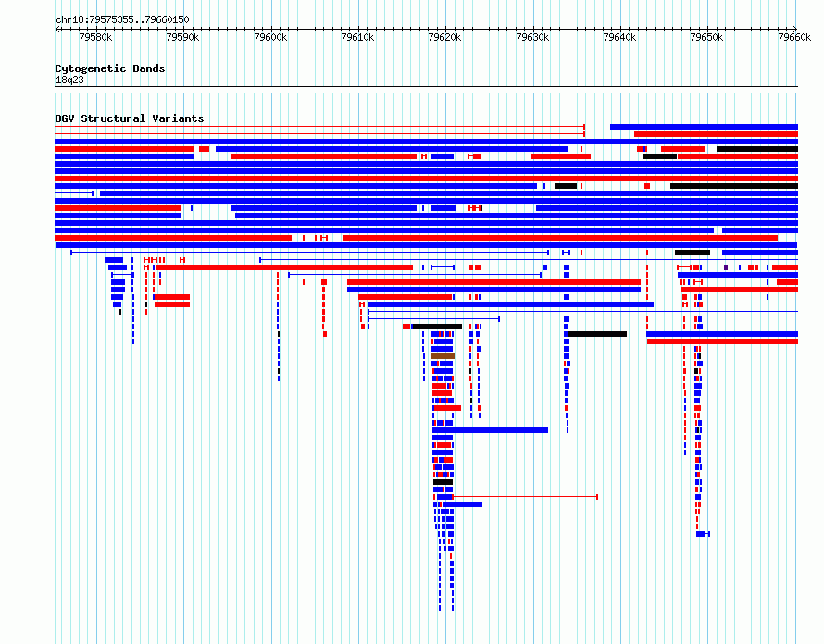
Task: Click the 18q23 band label
Action: 69,80
